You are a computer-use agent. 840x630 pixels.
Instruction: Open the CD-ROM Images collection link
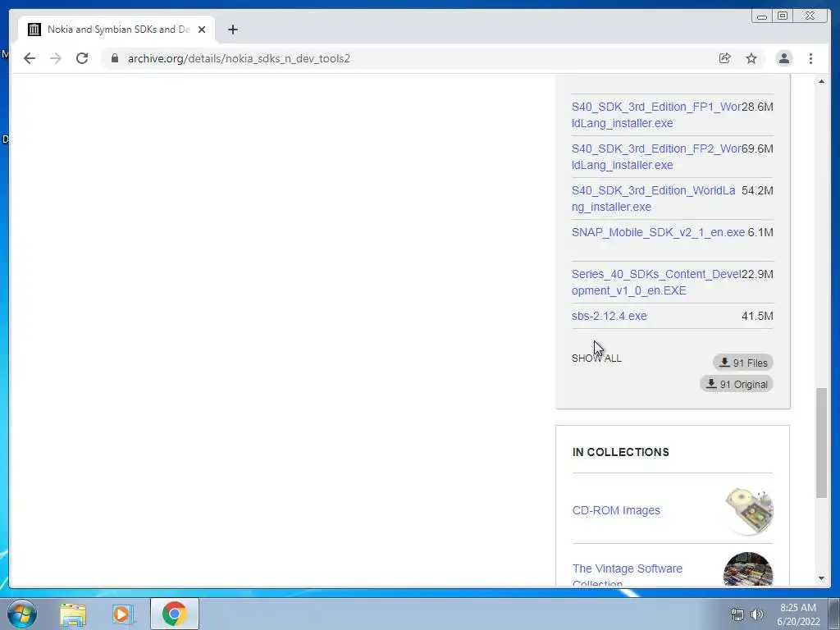616,510
